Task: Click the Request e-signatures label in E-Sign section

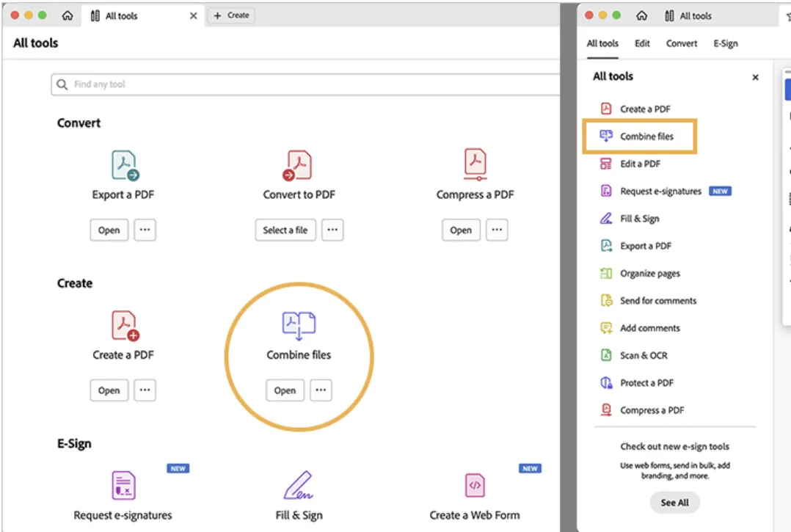Action: click(x=123, y=515)
